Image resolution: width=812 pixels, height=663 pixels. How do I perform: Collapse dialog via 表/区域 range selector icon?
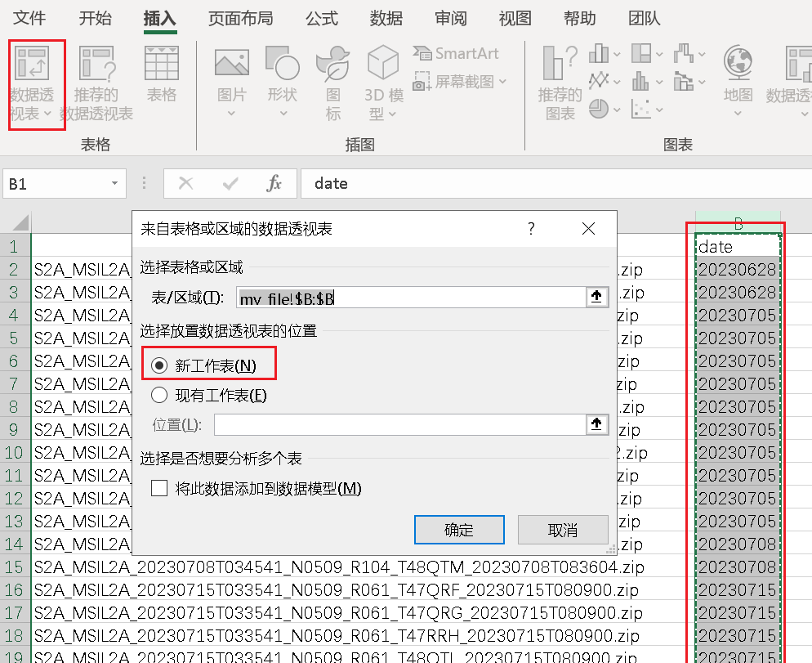[596, 297]
